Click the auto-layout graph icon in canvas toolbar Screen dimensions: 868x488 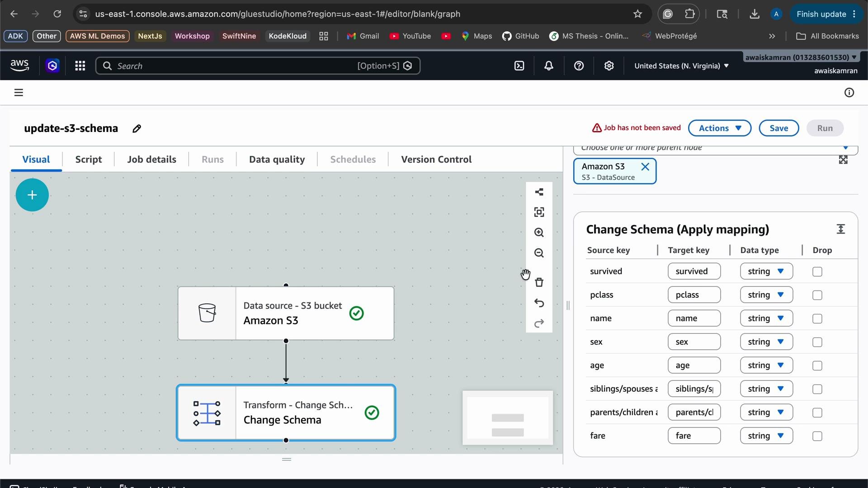tap(539, 192)
